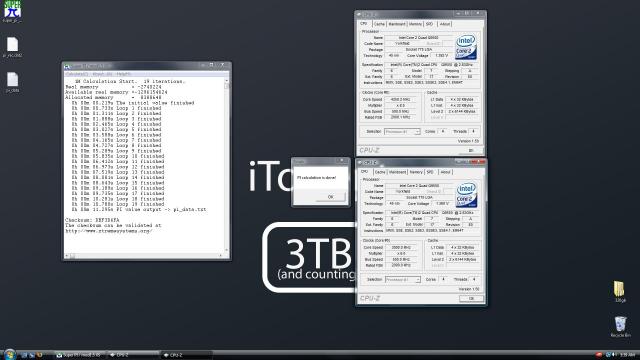Click the Core Speed value in lower CPU-Z
The image size is (640, 360).
pyautogui.click(x=401, y=247)
